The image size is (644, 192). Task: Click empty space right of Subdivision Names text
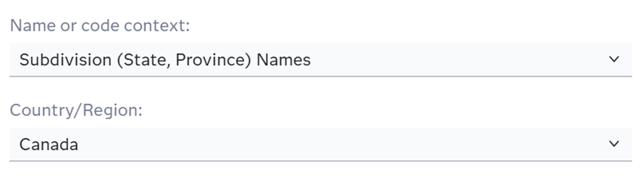[x=456, y=60]
